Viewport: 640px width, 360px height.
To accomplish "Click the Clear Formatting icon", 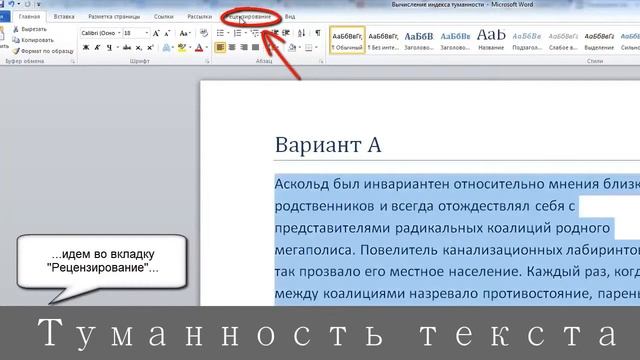I will coord(204,33).
